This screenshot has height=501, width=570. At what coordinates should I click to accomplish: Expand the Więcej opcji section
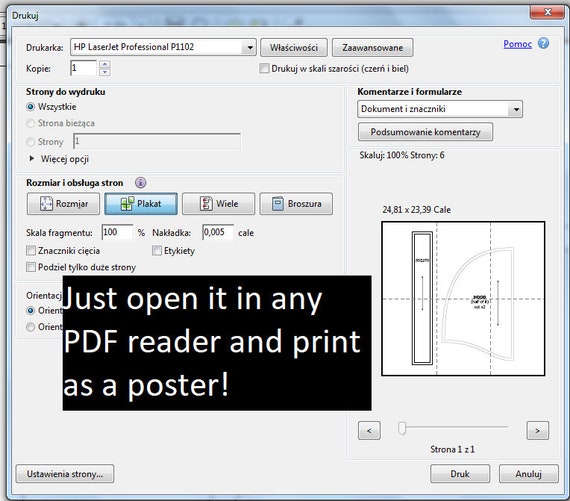59,159
